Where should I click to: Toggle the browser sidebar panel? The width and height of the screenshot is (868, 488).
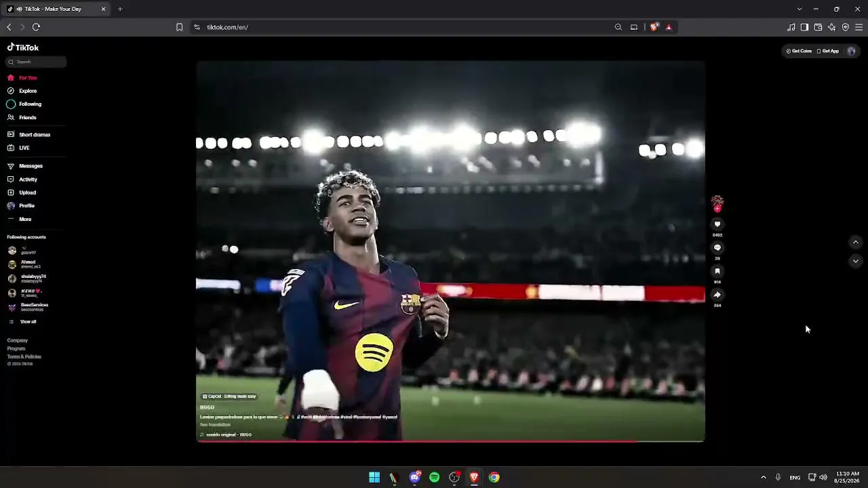[804, 27]
